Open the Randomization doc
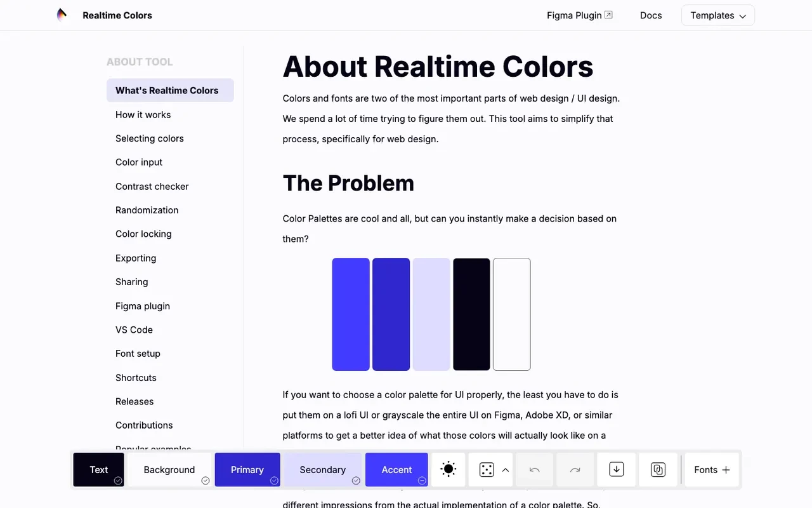This screenshot has height=508, width=812. [147, 210]
